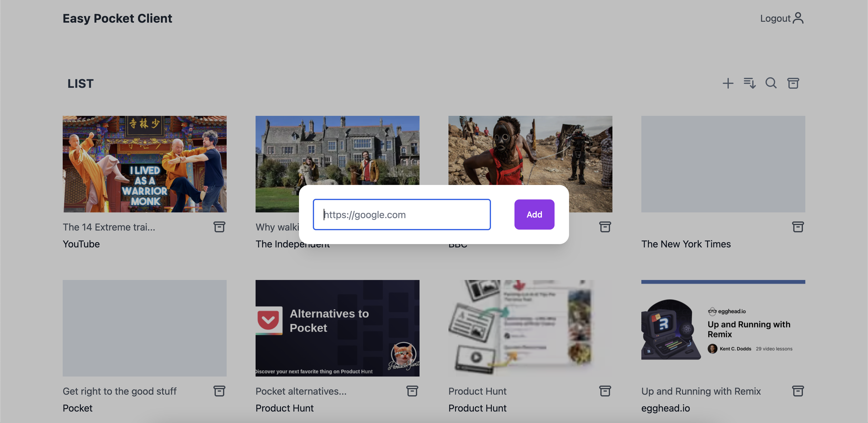Image resolution: width=868 pixels, height=423 pixels.
Task: Archive the BBC article card
Action: [x=605, y=227]
